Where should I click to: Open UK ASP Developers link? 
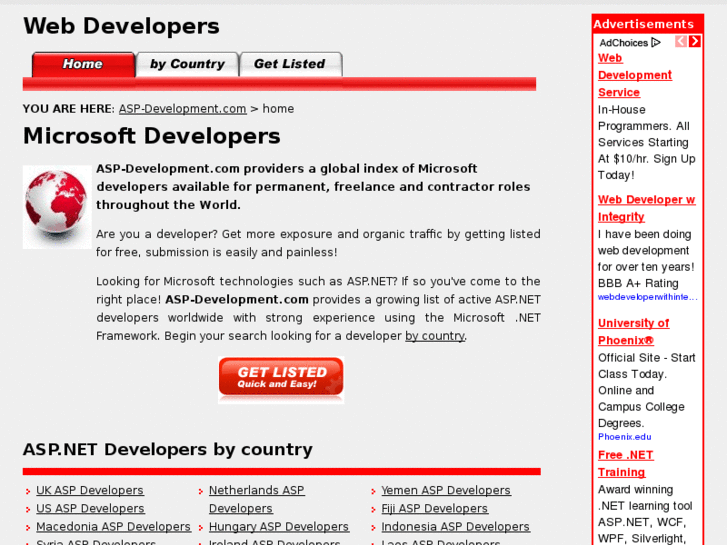(x=90, y=490)
